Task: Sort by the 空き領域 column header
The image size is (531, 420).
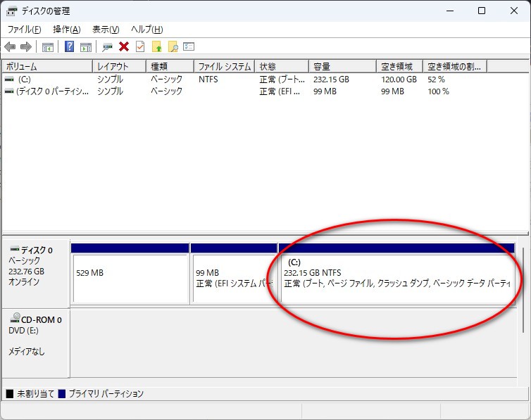Action: coord(399,66)
